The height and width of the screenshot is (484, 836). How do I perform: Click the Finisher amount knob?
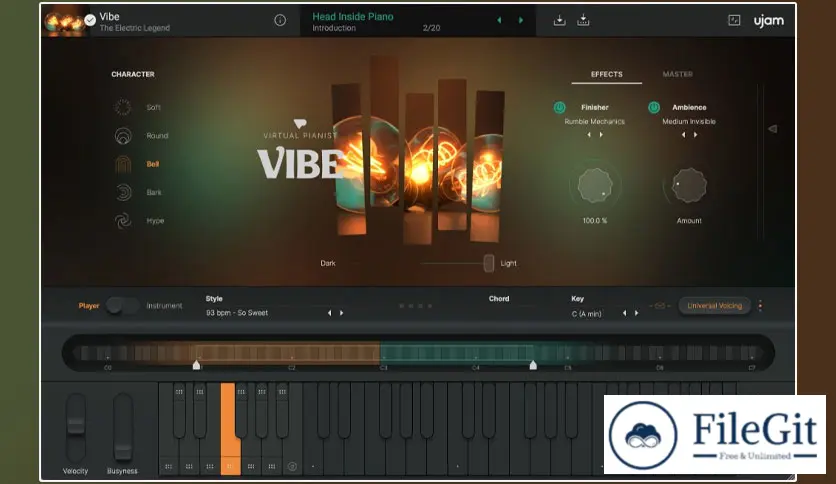tap(595, 185)
